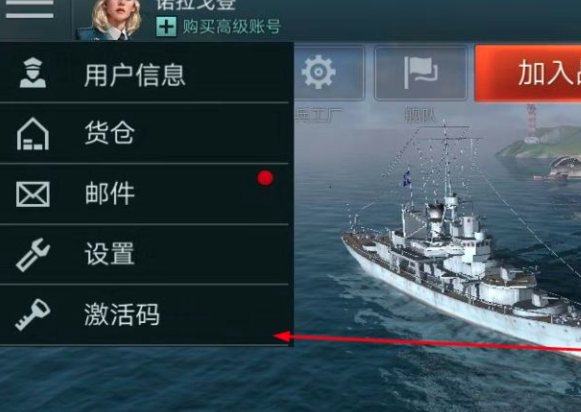Select 用户信息 menu entry
The width and height of the screenshot is (581, 412).
[144, 73]
